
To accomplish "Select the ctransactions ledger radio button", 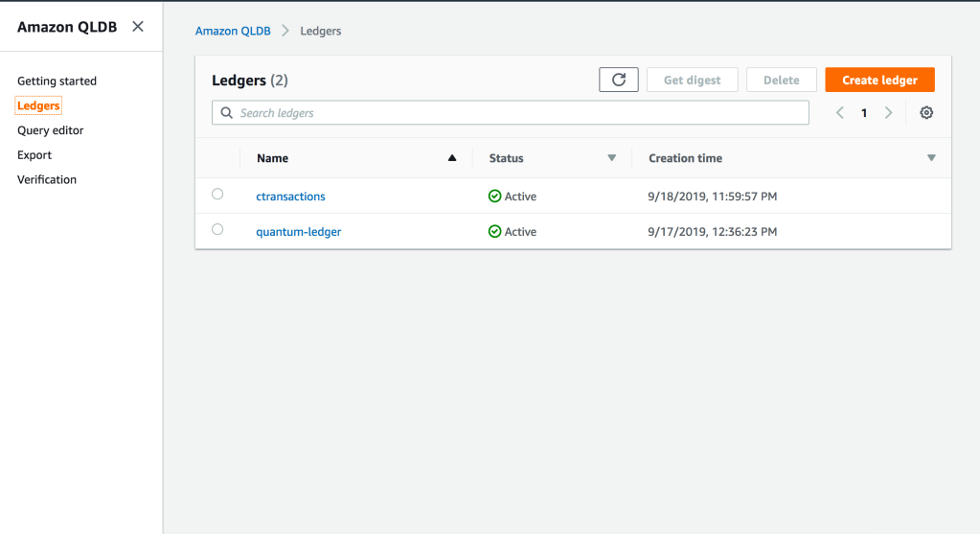I will coord(217,195).
